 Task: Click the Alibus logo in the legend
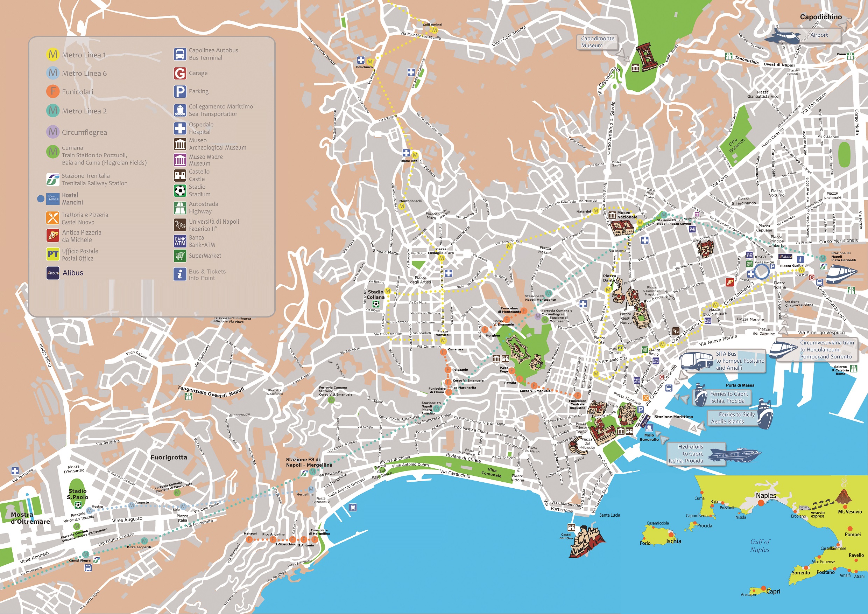tap(52, 273)
